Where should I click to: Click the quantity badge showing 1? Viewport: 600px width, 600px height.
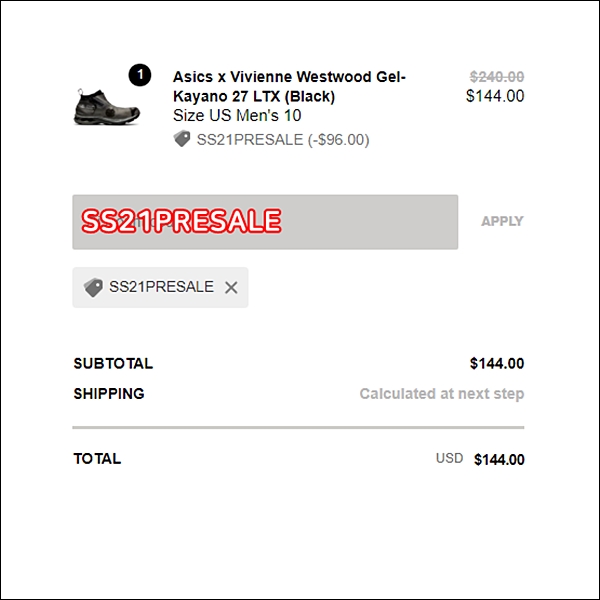click(140, 75)
